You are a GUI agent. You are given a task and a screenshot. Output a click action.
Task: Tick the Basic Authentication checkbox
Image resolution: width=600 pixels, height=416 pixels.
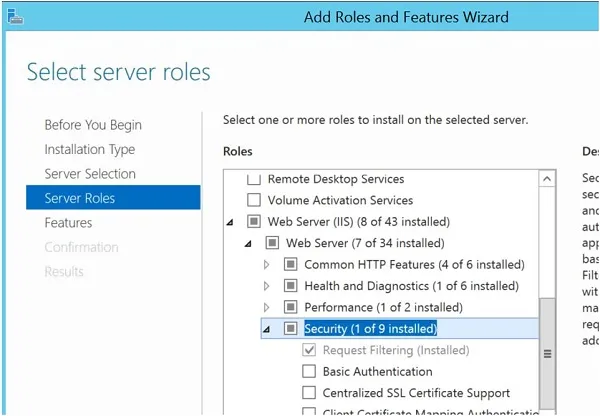[x=309, y=372]
